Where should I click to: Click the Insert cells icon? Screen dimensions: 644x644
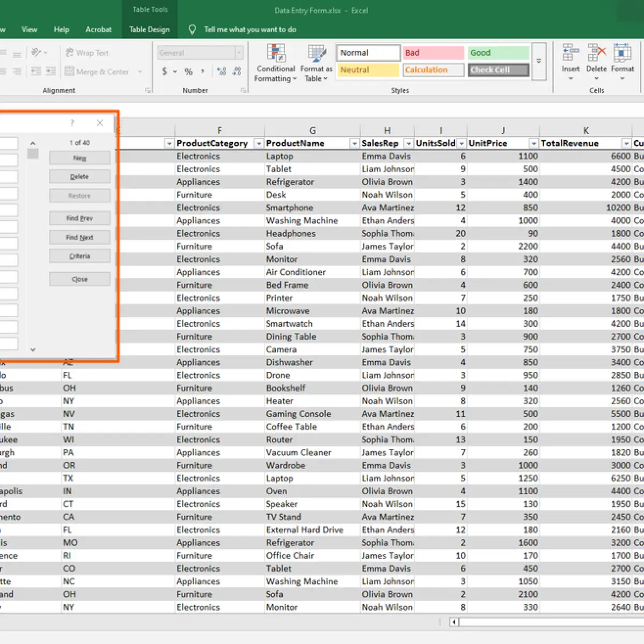570,53
